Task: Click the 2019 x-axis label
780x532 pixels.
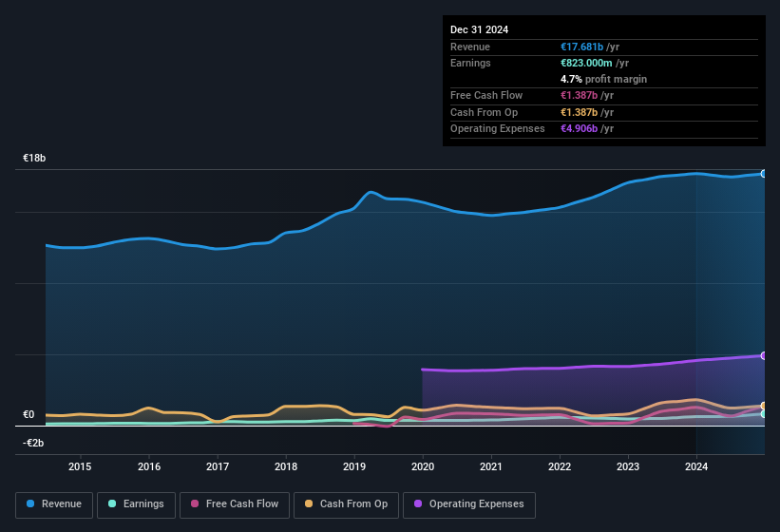Action: point(354,466)
